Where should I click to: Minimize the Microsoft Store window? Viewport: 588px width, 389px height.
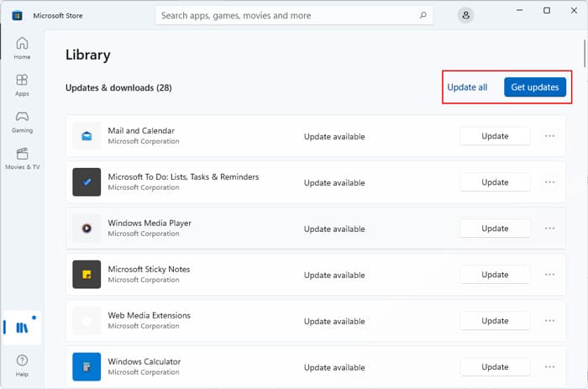point(519,11)
